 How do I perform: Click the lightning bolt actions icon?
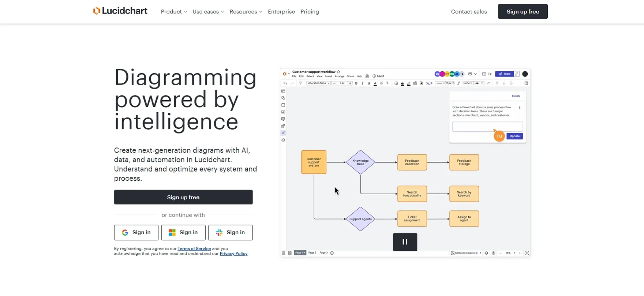[497, 83]
